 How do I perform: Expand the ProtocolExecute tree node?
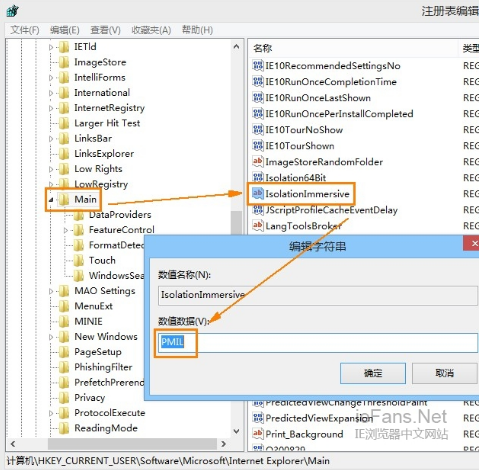[x=51, y=413]
